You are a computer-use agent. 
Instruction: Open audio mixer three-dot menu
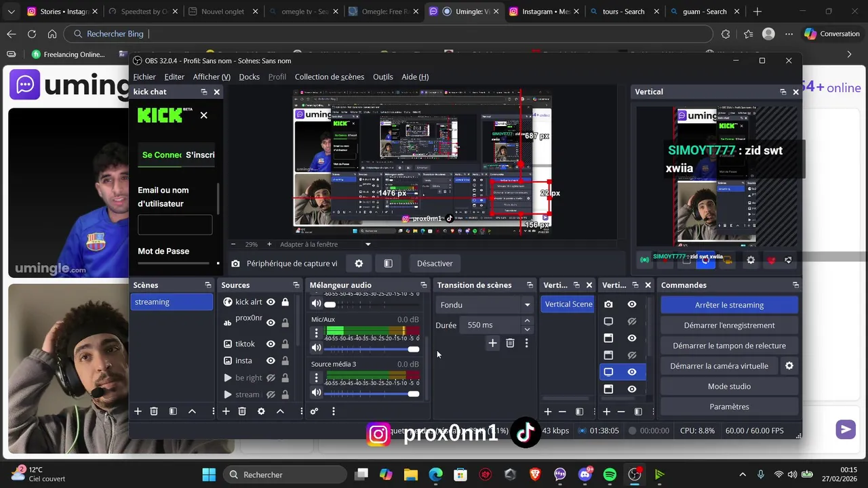pos(333,411)
